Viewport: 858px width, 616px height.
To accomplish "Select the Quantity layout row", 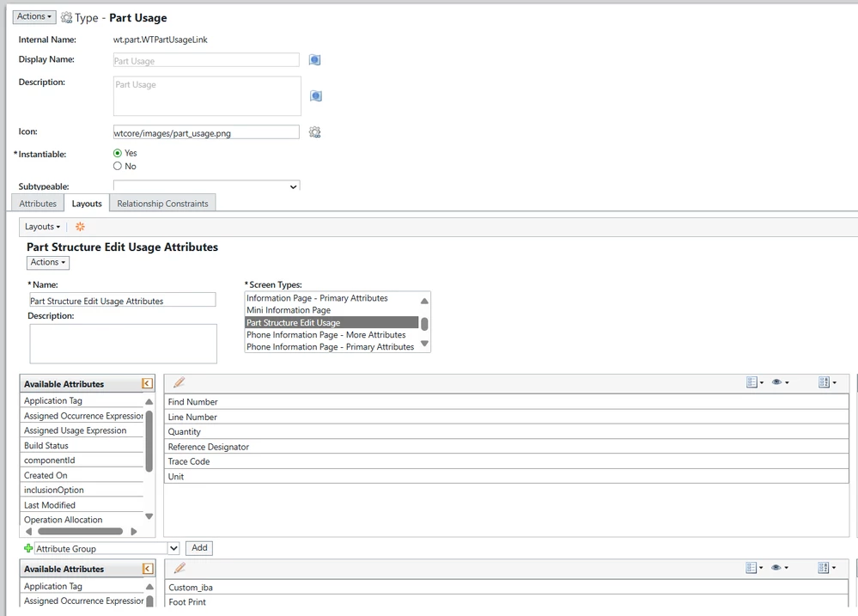I will click(x=507, y=431).
